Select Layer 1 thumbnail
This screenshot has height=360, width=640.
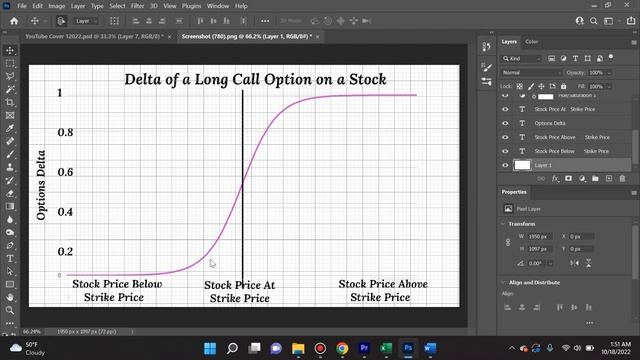[x=522, y=165]
